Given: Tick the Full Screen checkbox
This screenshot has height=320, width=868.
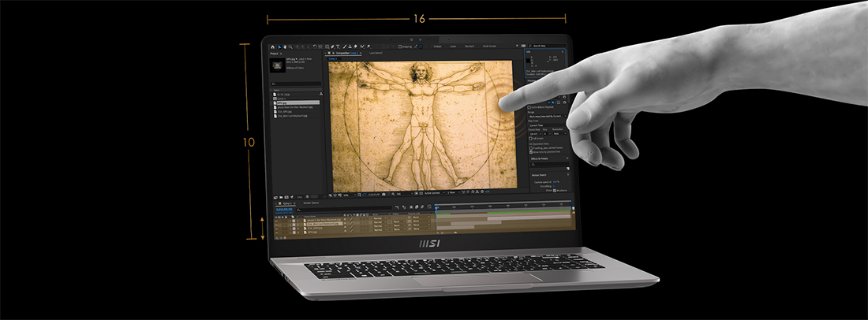Looking at the screenshot, I should click(x=530, y=138).
